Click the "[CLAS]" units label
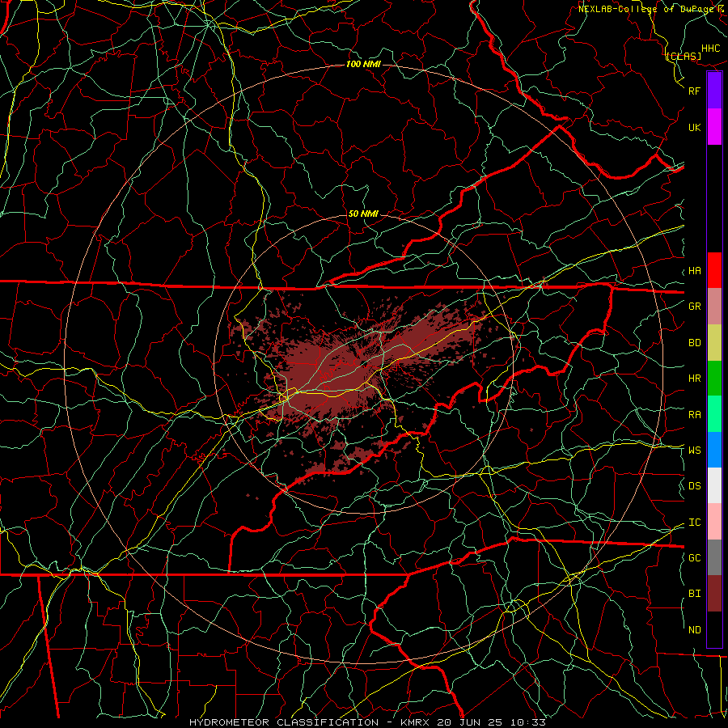Viewport: 728px width, 728px height. (683, 56)
